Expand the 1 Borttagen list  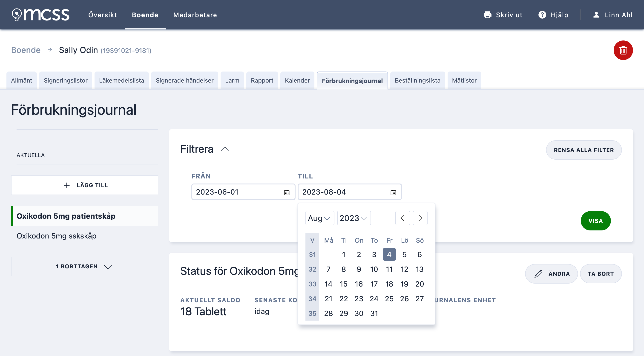click(x=84, y=267)
